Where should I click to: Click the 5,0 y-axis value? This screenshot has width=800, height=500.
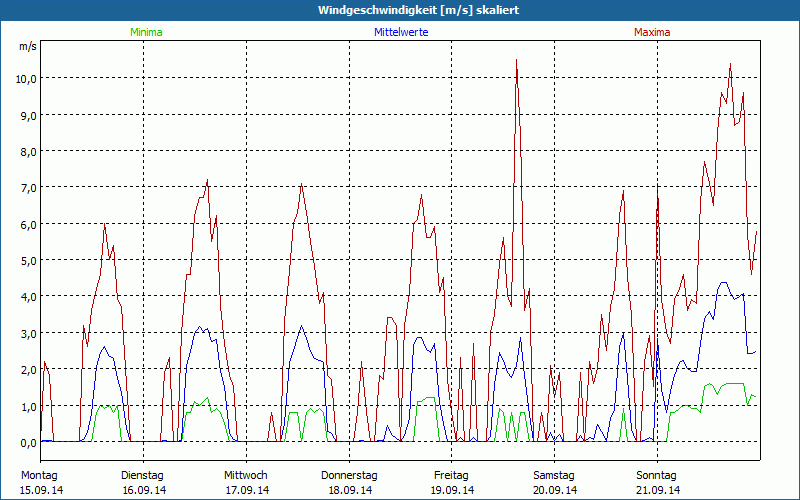(27, 260)
